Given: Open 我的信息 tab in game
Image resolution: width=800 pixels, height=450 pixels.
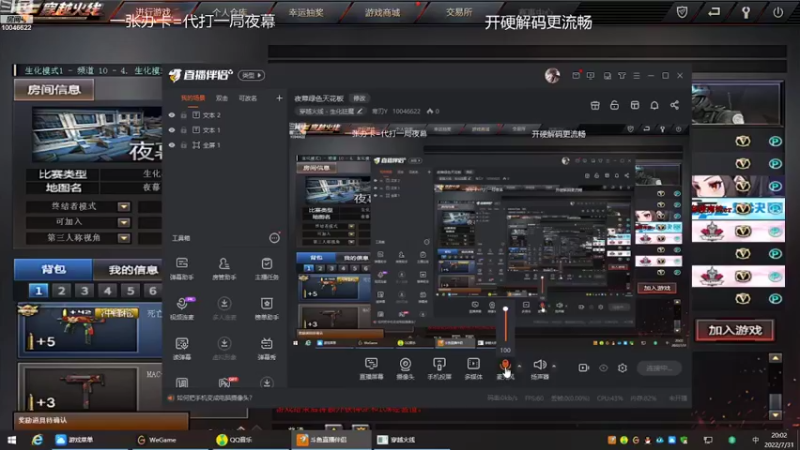Looking at the screenshot, I should click(134, 269).
